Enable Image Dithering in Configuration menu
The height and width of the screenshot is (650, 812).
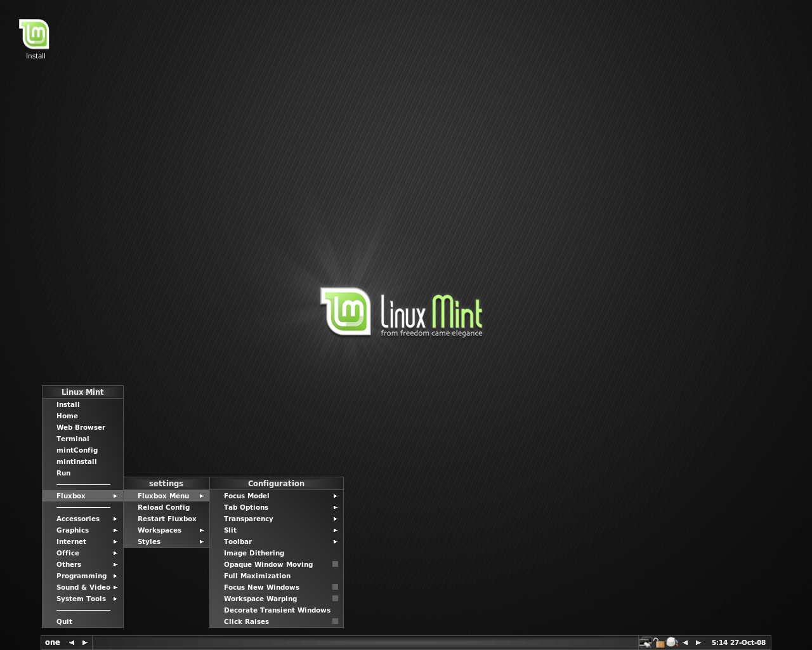[x=277, y=553]
